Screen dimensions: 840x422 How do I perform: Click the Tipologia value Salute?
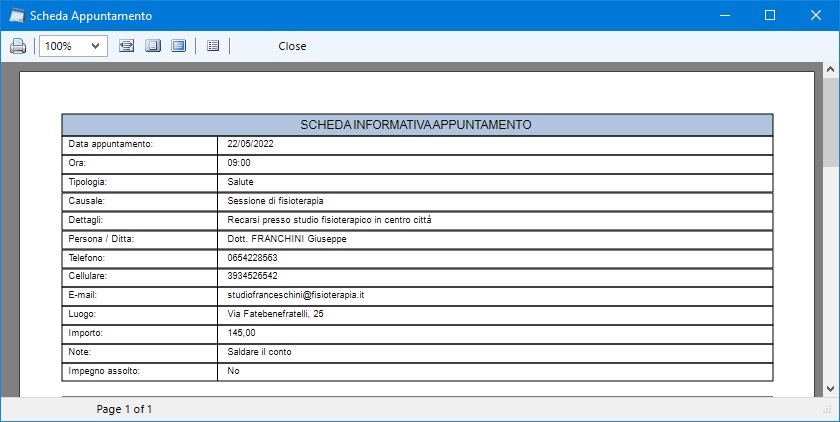coord(240,182)
